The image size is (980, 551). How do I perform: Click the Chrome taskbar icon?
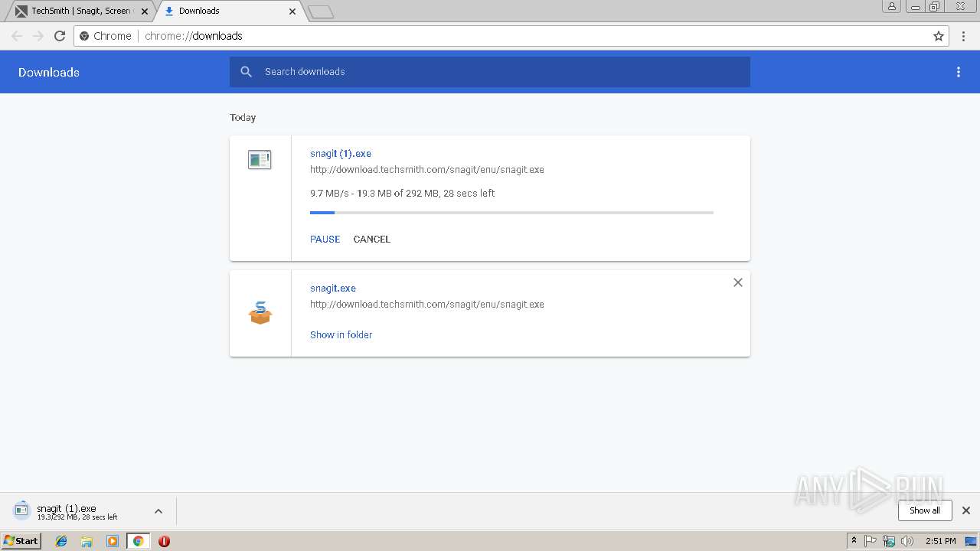(x=138, y=541)
